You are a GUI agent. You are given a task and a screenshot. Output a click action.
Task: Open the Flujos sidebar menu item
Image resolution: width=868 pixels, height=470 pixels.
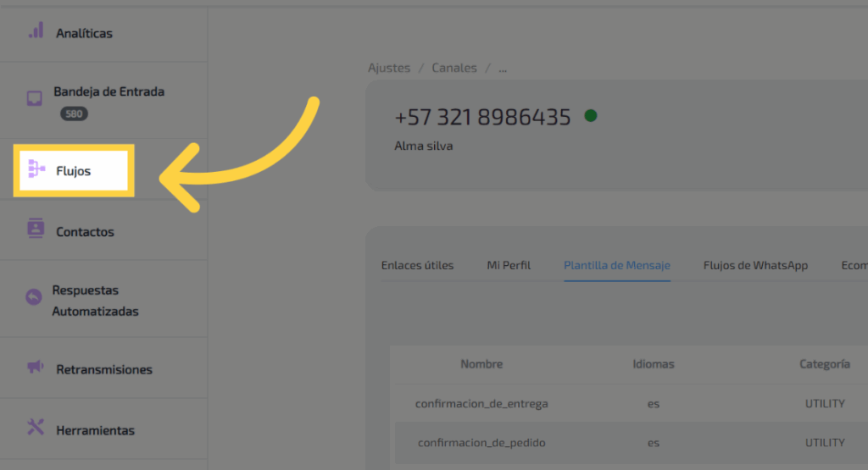pyautogui.click(x=74, y=171)
